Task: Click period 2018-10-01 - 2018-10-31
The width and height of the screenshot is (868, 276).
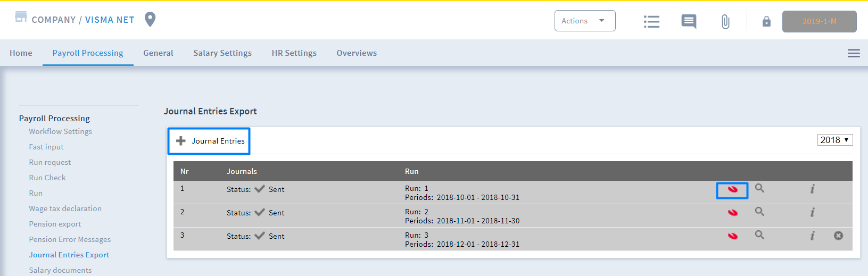Action: [x=478, y=197]
